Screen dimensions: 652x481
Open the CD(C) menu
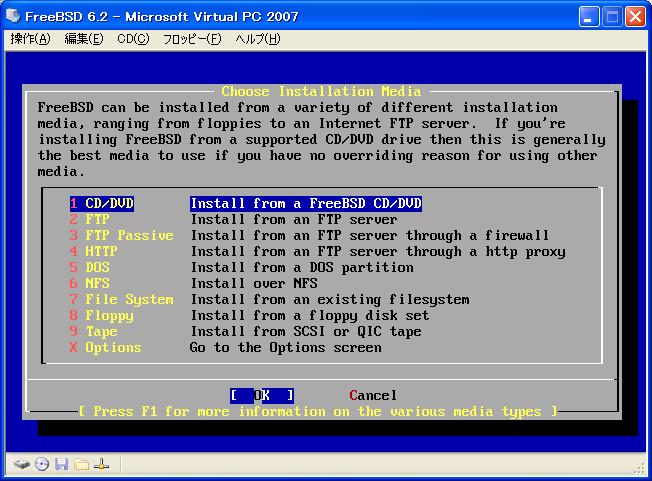tap(133, 39)
